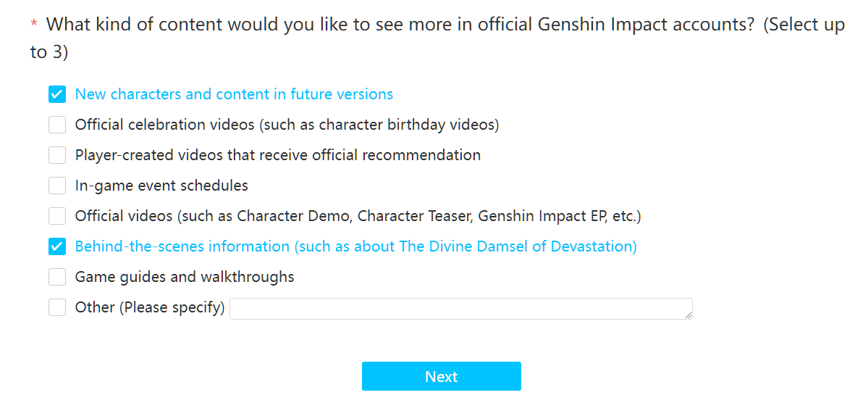Click the 'Player-created videos' option label text
The image size is (868, 403).
[278, 155]
